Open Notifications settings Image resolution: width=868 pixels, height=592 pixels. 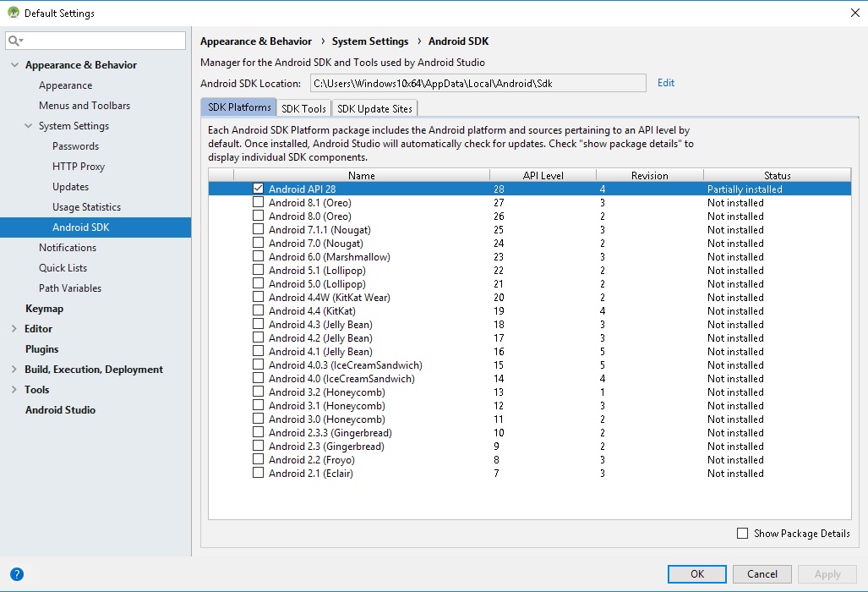[68, 248]
